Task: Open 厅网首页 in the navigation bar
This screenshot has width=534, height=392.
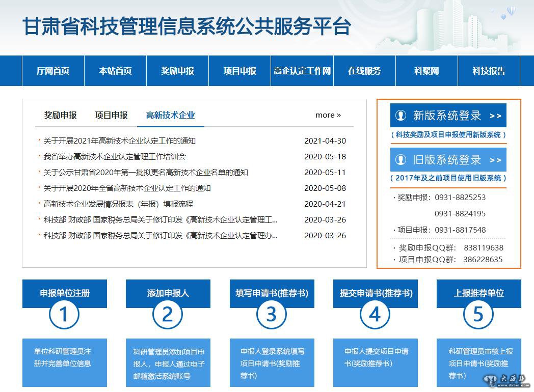Action: point(53,71)
